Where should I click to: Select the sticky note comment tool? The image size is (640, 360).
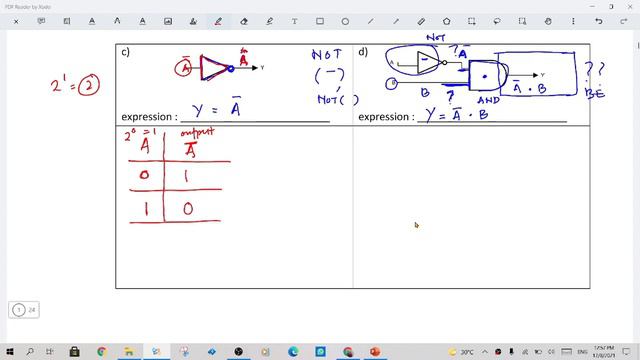coord(41,21)
